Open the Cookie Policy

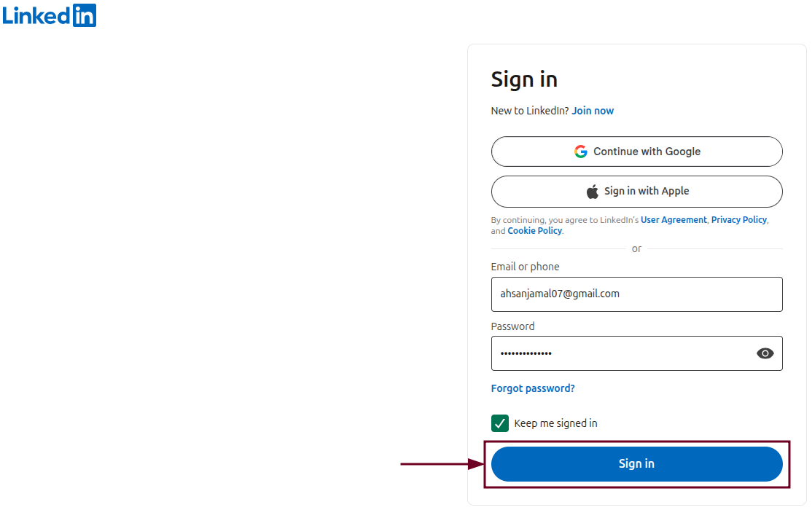[x=534, y=230]
